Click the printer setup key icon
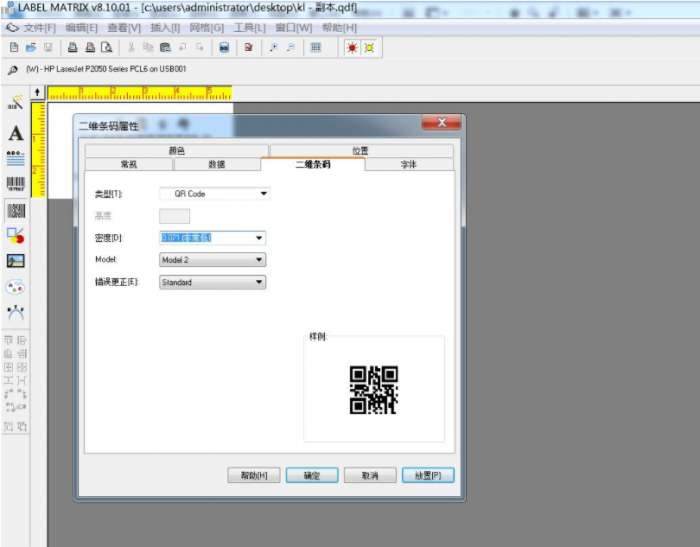 (x=12, y=70)
